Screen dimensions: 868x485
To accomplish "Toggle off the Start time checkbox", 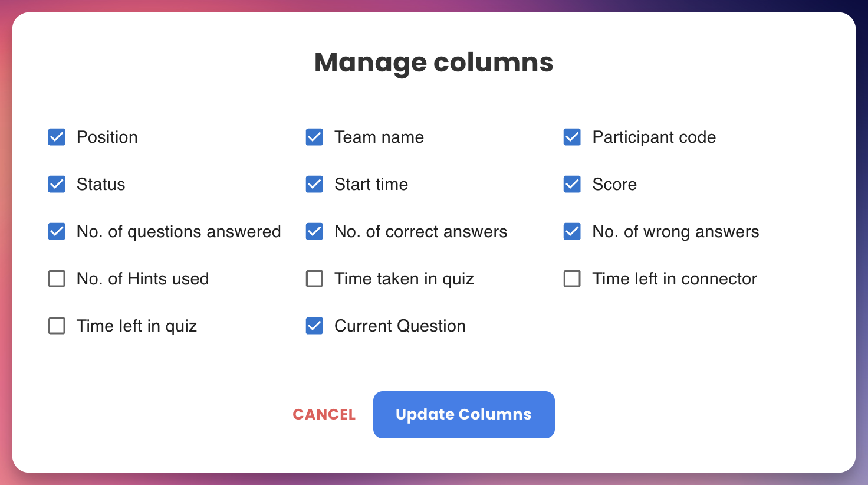I will (x=314, y=184).
